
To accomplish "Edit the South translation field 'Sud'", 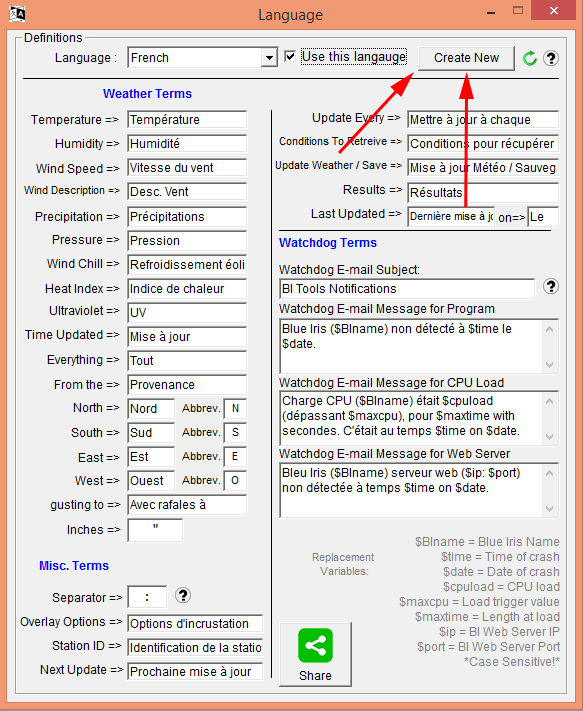I will [151, 433].
